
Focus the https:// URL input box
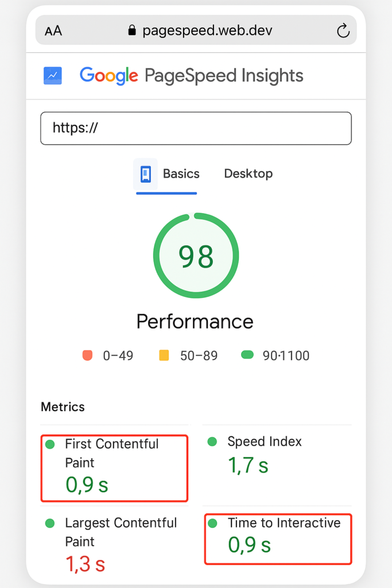click(x=196, y=128)
